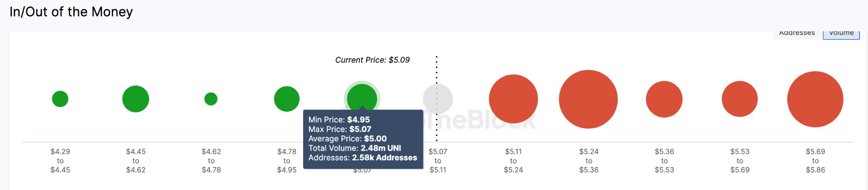Click the Current Price: $5.09 label
868x190 pixels.
373,60
